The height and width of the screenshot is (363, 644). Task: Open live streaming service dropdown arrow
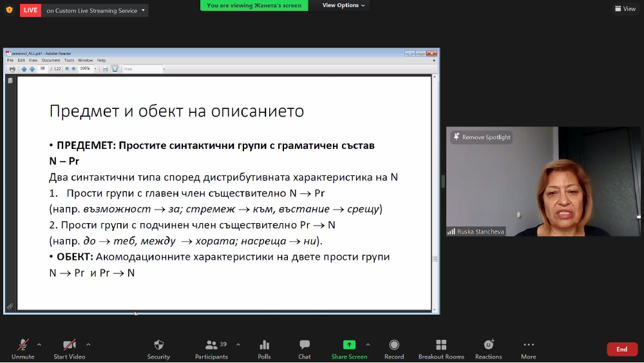143,10
